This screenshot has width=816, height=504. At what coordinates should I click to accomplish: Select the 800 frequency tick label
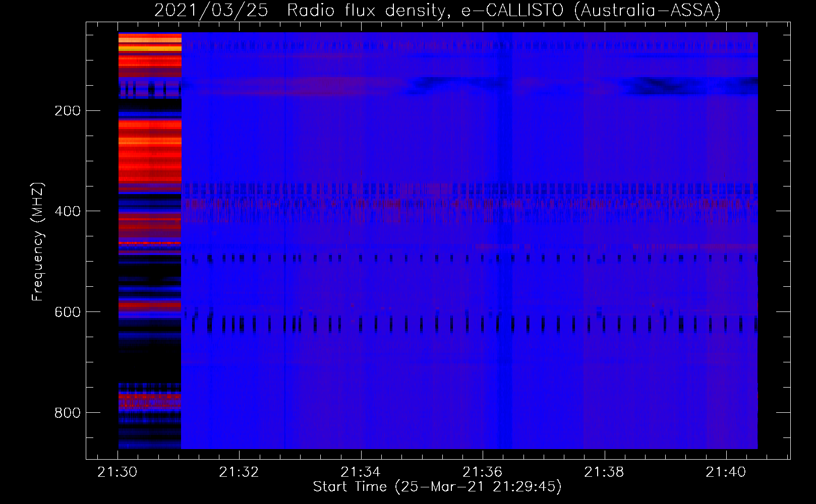[68, 413]
